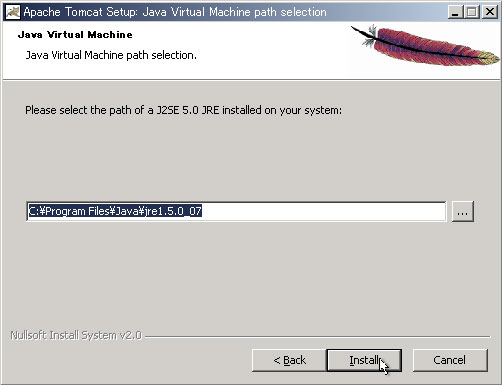Open the folder browser with the "..." button
502x385 pixels.
[x=463, y=211]
